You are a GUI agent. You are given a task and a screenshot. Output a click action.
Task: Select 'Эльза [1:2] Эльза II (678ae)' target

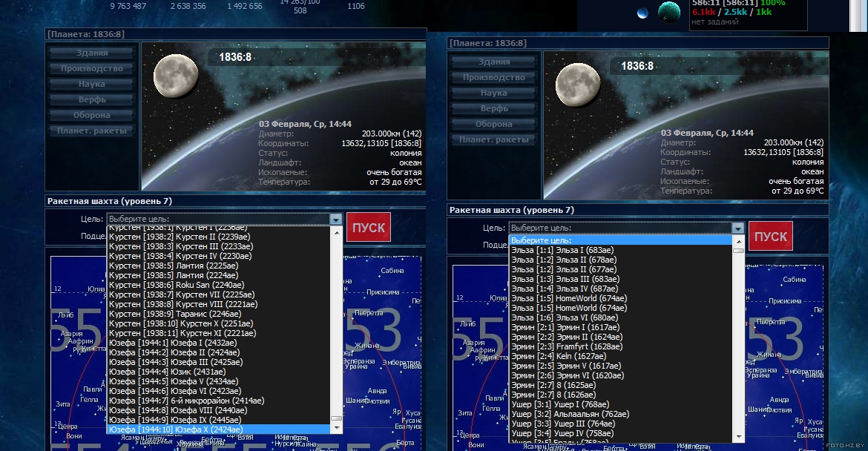click(x=620, y=260)
